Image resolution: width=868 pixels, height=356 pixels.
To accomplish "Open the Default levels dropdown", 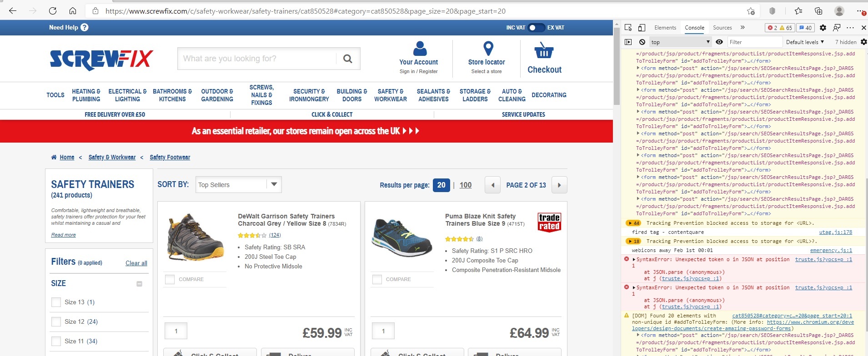I will click(805, 42).
